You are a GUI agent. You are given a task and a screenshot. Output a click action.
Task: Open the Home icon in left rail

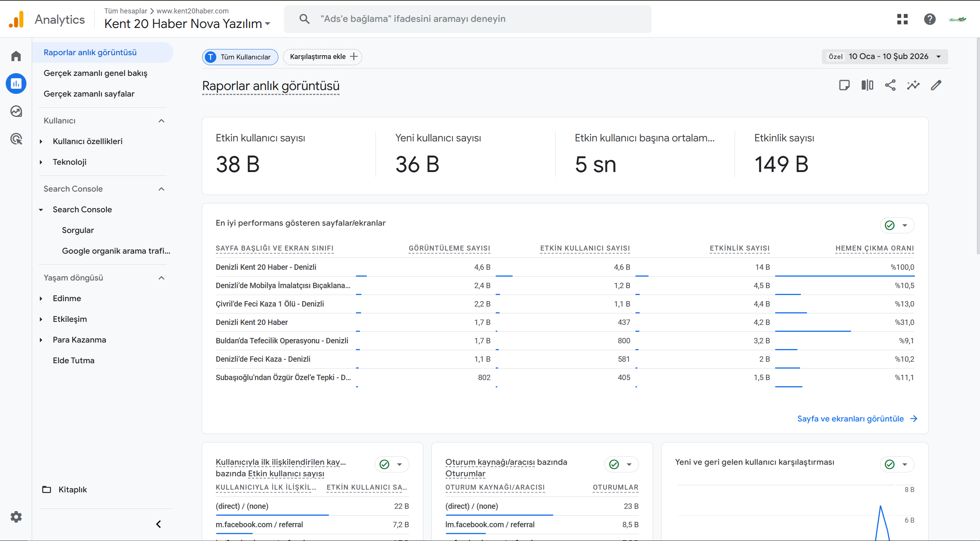[x=16, y=56]
